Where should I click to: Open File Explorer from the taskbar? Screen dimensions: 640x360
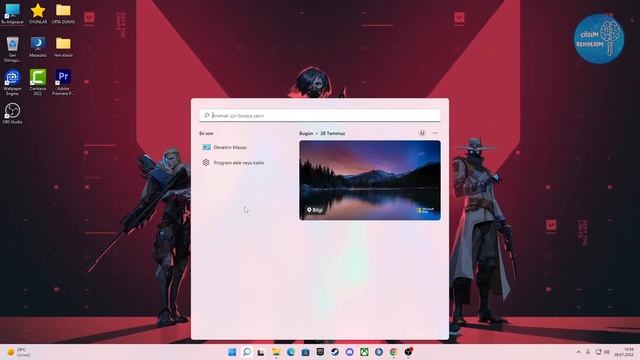[276, 352]
